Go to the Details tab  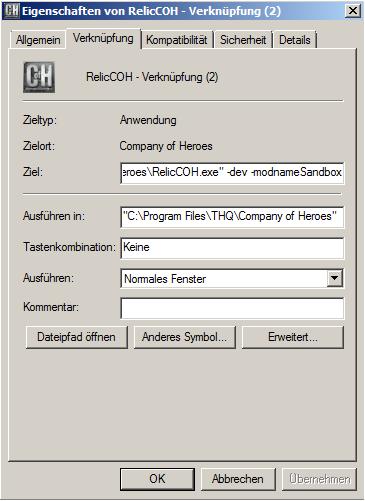coord(295,40)
